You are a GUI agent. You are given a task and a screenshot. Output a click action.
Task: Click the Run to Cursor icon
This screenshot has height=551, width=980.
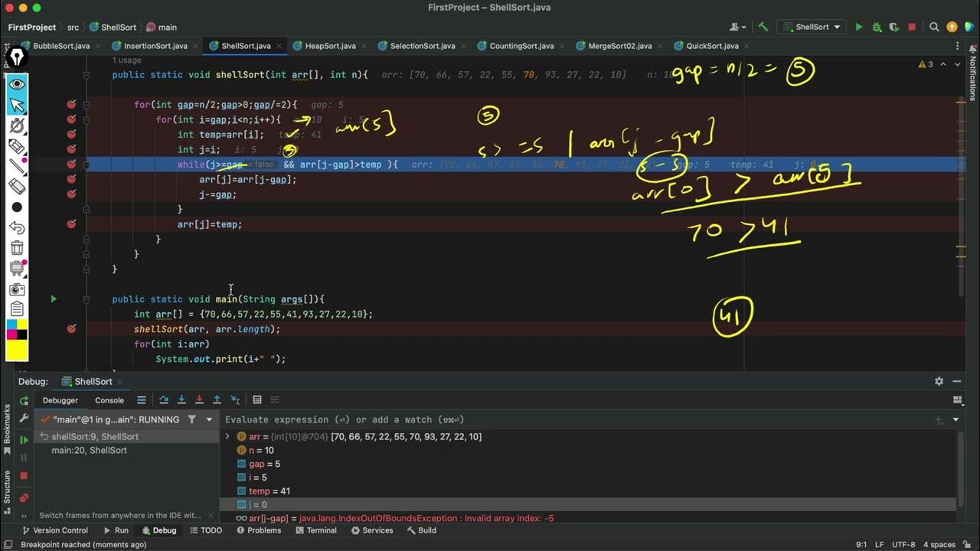click(x=235, y=399)
